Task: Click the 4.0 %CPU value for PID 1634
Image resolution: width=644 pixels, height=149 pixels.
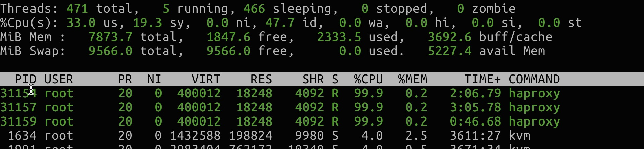Action: click(372, 136)
